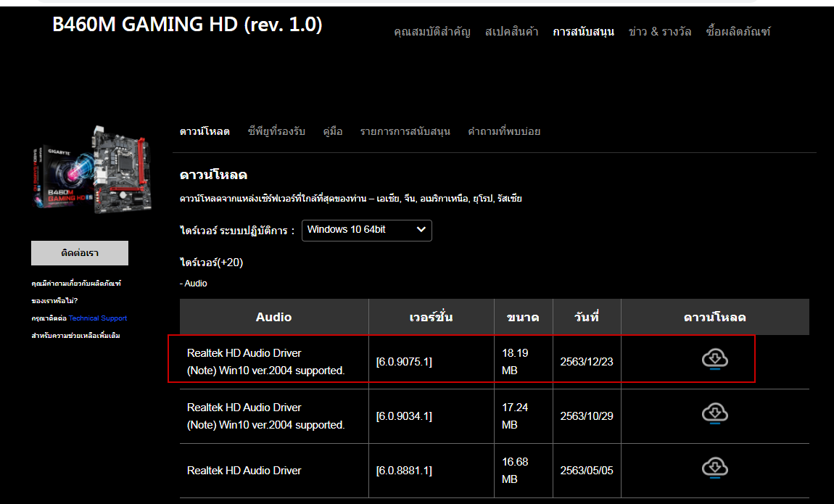Click the ดาวน์โหลด table column header

click(x=715, y=317)
